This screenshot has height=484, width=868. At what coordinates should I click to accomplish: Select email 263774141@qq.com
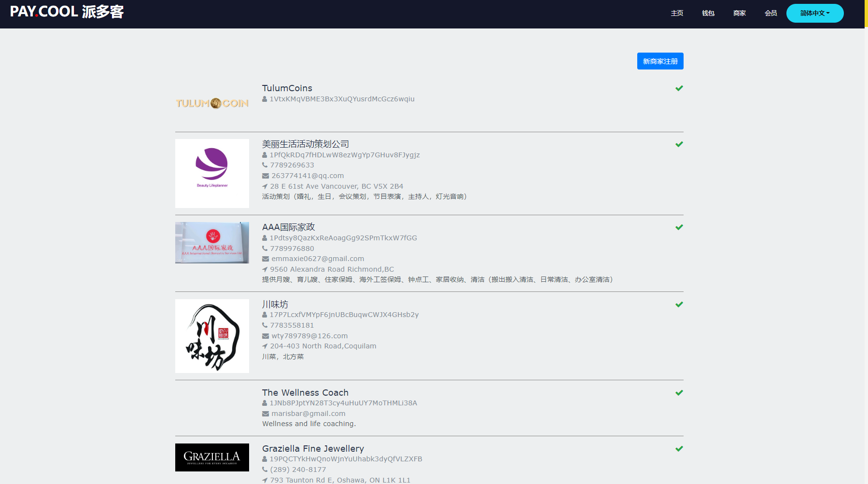pyautogui.click(x=308, y=176)
